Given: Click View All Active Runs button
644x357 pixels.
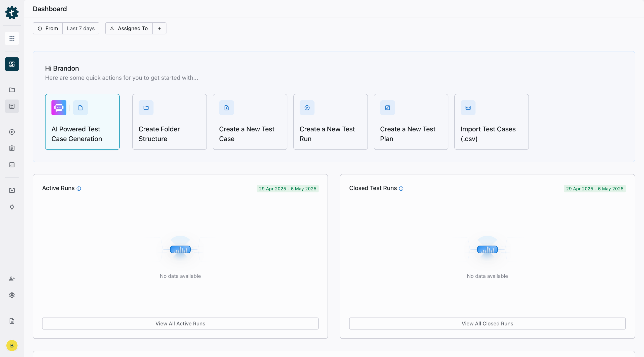Looking at the screenshot, I should click(x=180, y=324).
